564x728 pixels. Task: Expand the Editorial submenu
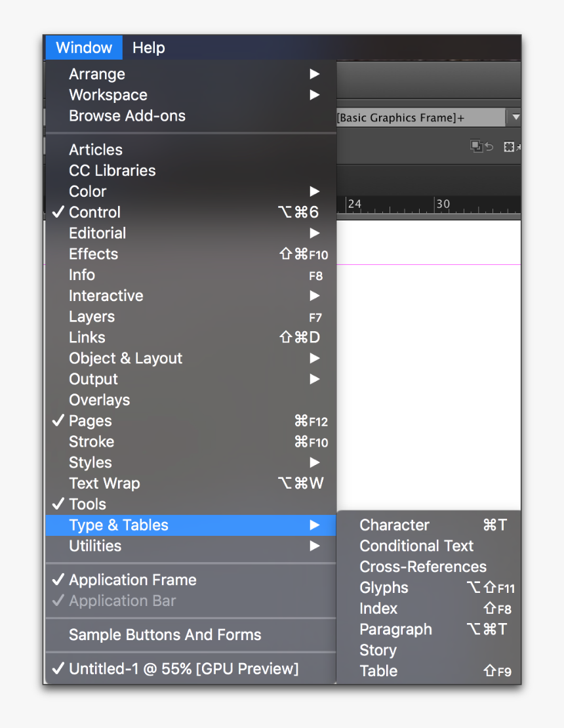coord(191,233)
